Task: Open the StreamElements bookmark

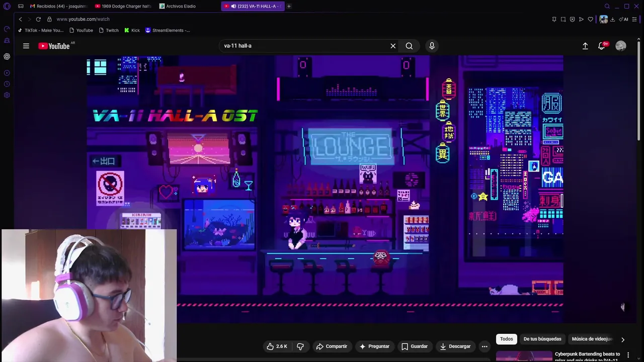Action: (x=168, y=30)
